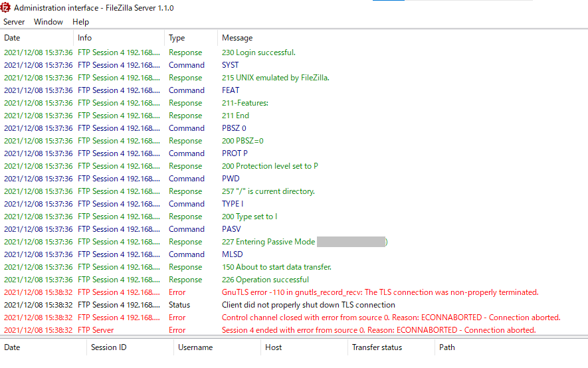Select 'Session 4 ended with error' row
588x368 pixels.
pyautogui.click(x=294, y=330)
